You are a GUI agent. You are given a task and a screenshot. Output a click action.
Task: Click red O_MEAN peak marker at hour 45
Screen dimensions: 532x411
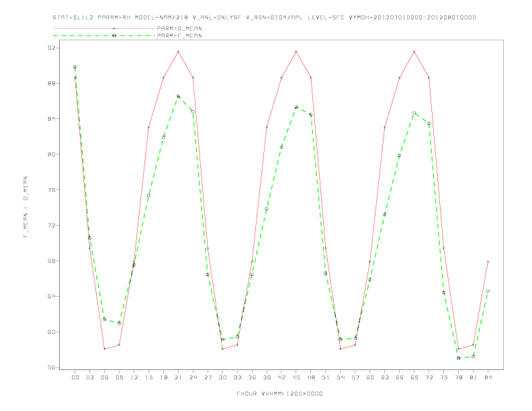[x=296, y=52]
